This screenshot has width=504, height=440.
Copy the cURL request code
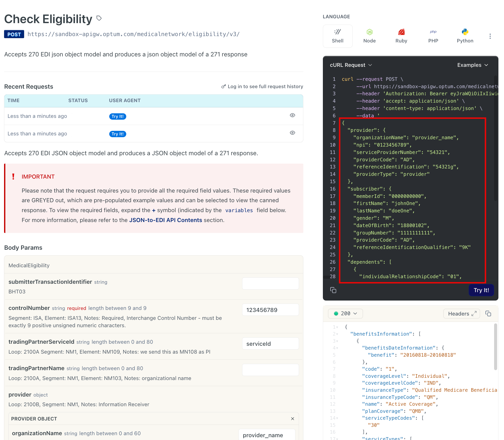pos(333,290)
